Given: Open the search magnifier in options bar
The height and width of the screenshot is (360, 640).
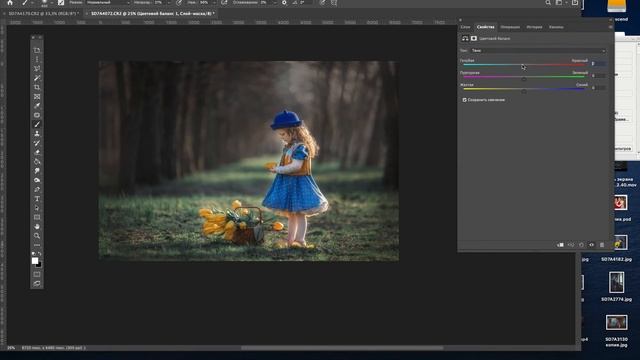Looking at the screenshot, I should tap(548, 2).
